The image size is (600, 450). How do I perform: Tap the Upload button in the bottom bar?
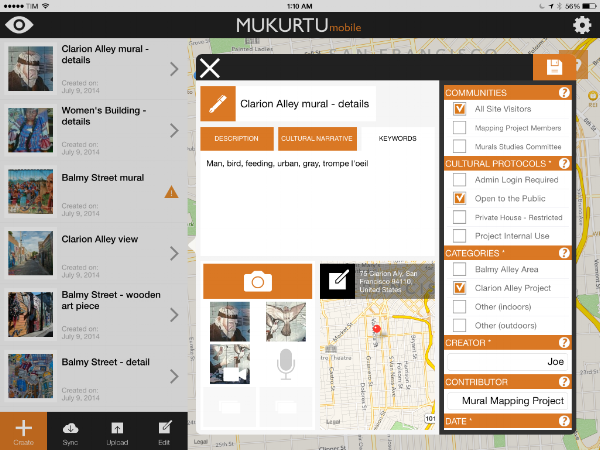(117, 431)
